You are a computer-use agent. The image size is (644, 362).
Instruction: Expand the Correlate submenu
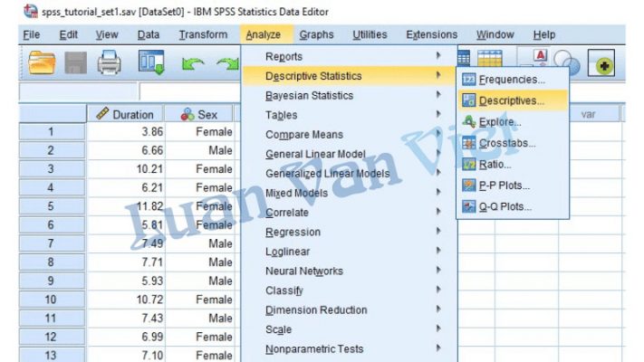349,212
